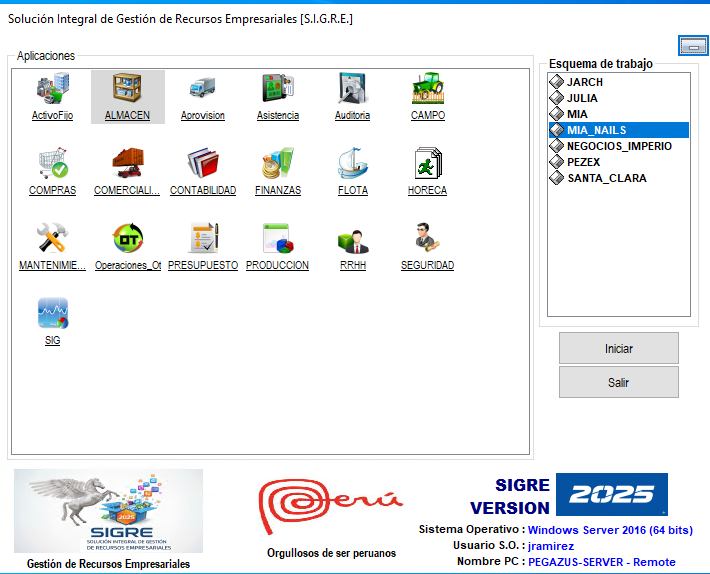Open the SEGURIDAD security icon
The image size is (710, 574).
[428, 240]
